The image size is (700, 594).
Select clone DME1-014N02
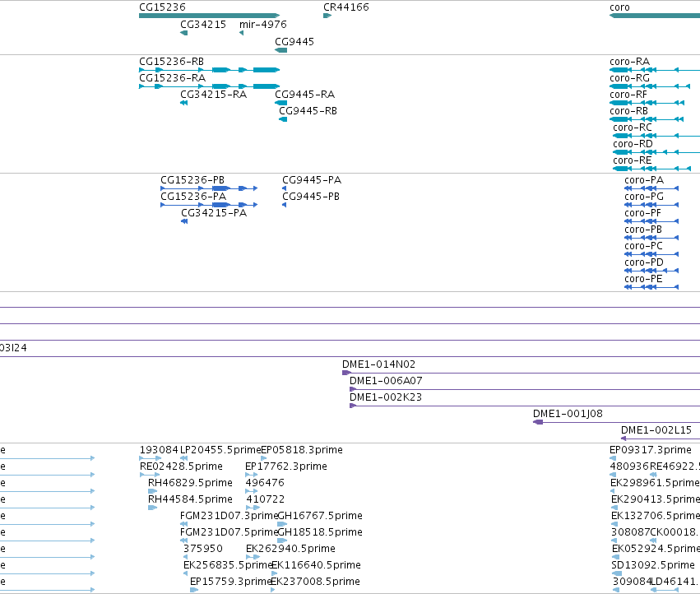point(521,373)
